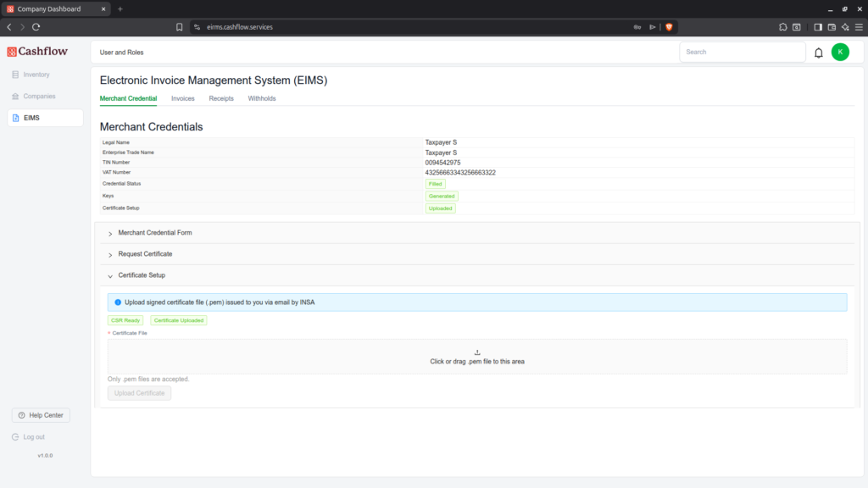The image size is (868, 488).
Task: Switch to Invoices tab
Action: [x=183, y=98]
